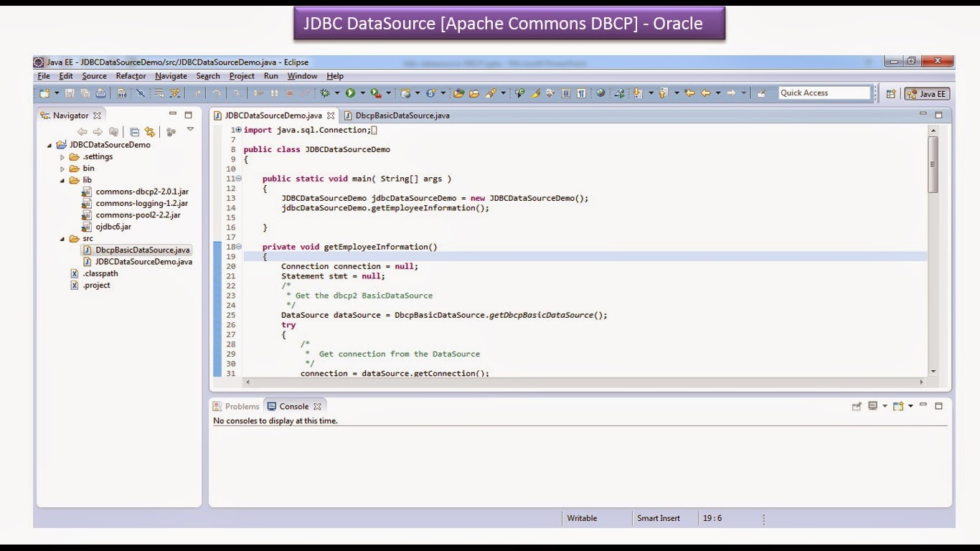980x551 pixels.
Task: Click the Print toolbar icon
Action: click(x=101, y=93)
